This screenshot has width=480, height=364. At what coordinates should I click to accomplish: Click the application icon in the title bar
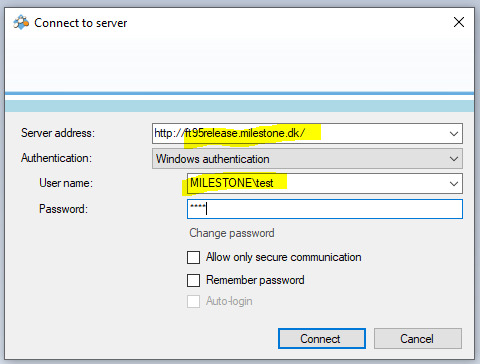pyautogui.click(x=21, y=22)
